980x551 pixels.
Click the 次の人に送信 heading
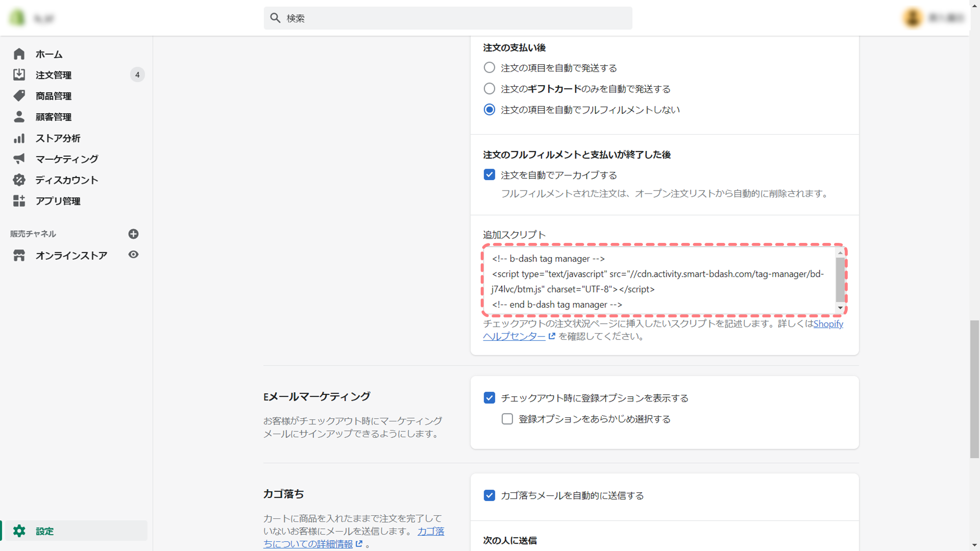(x=510, y=540)
